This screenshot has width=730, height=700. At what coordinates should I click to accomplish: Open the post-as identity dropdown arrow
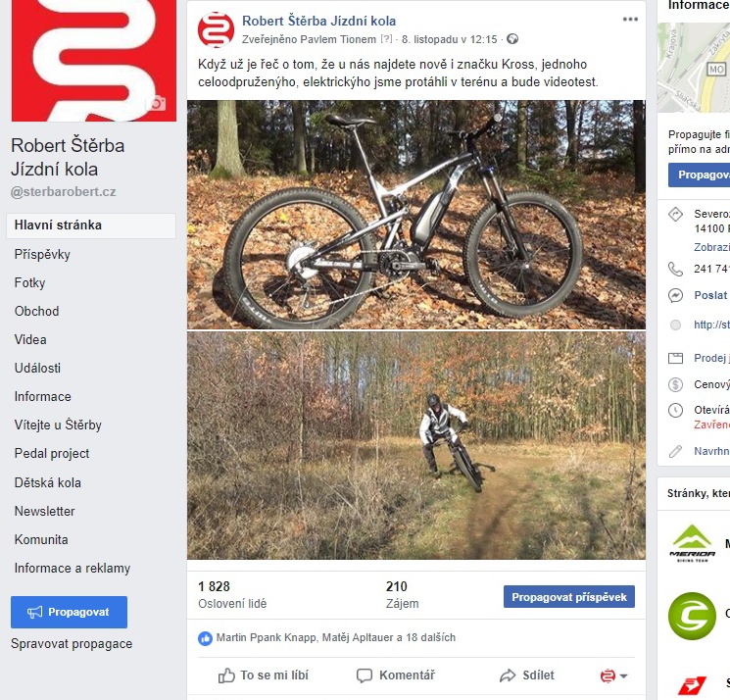pos(624,675)
